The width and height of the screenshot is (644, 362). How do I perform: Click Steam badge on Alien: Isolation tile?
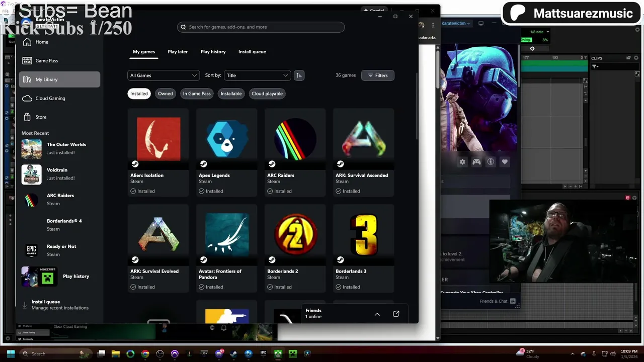[x=135, y=164]
